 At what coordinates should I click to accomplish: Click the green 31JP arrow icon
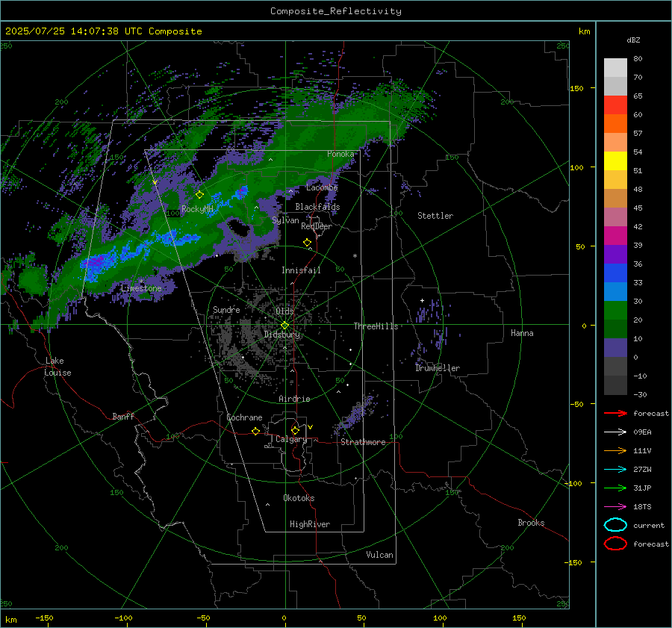click(615, 488)
